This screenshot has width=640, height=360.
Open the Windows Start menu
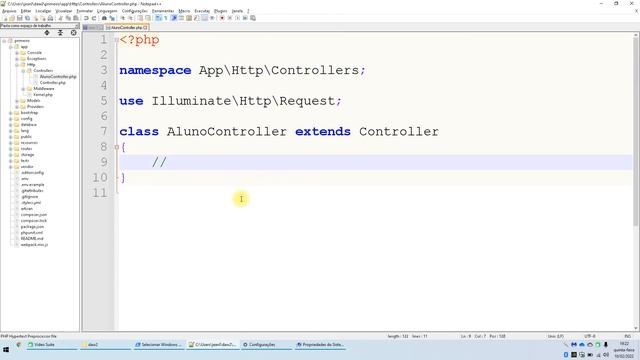(x=6, y=350)
